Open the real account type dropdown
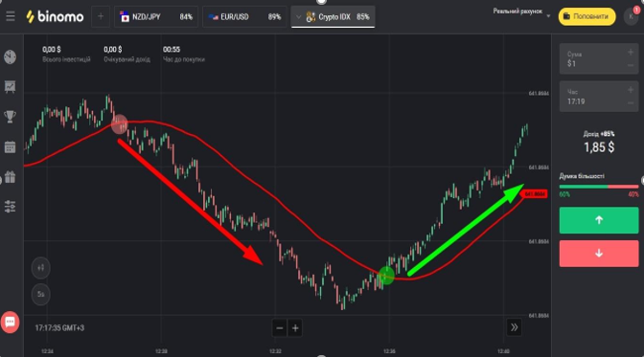Viewport: 644px width, 357px height. (x=521, y=12)
